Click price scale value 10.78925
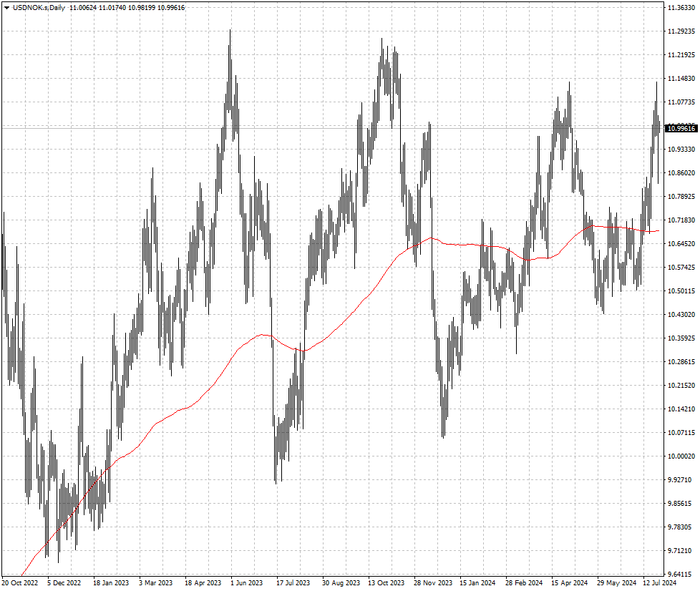 681,197
